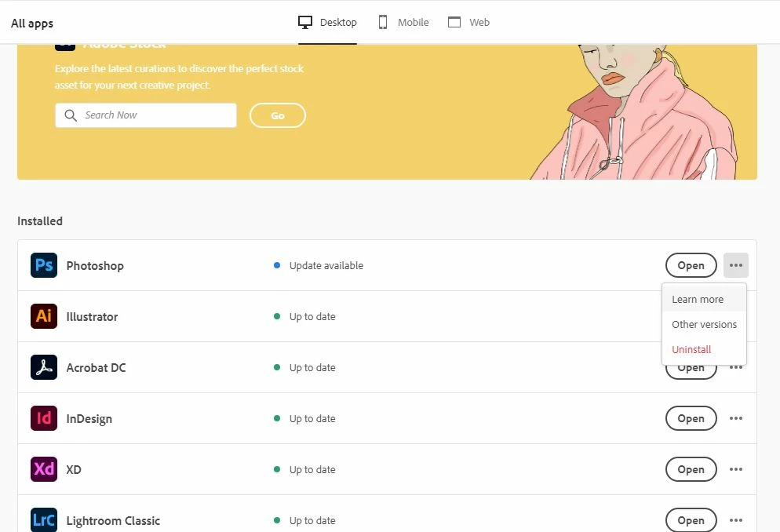Switch to the Mobile tab

point(403,23)
